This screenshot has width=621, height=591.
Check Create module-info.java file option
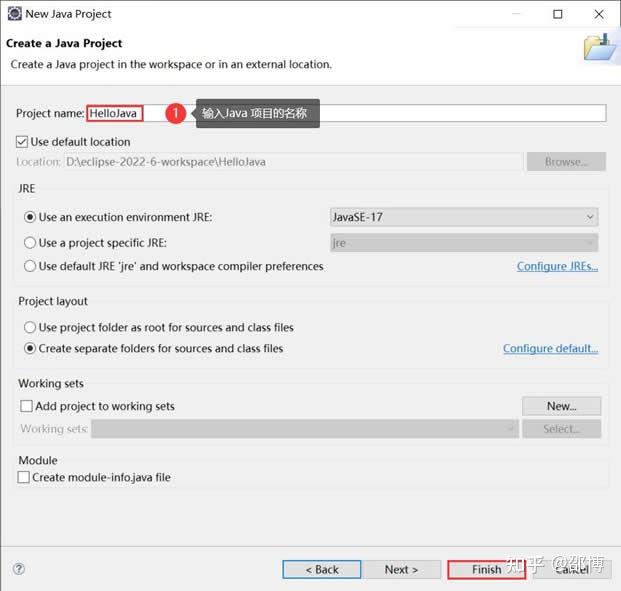point(24,477)
